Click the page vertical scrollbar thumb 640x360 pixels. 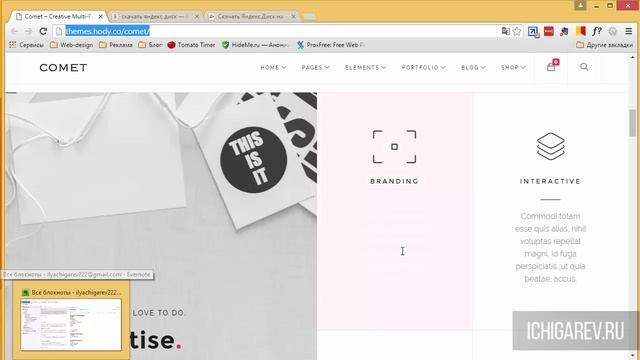pyautogui.click(x=633, y=122)
